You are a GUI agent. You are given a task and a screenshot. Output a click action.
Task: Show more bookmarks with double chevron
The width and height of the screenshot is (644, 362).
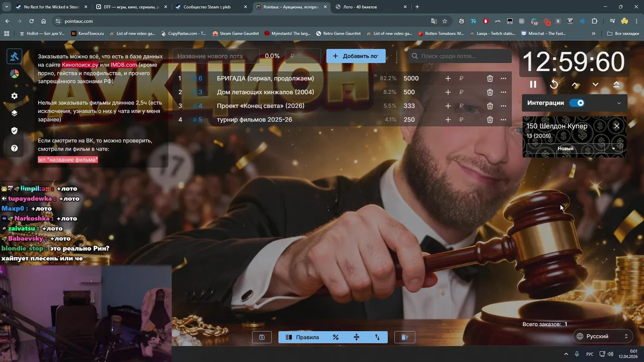click(x=594, y=34)
